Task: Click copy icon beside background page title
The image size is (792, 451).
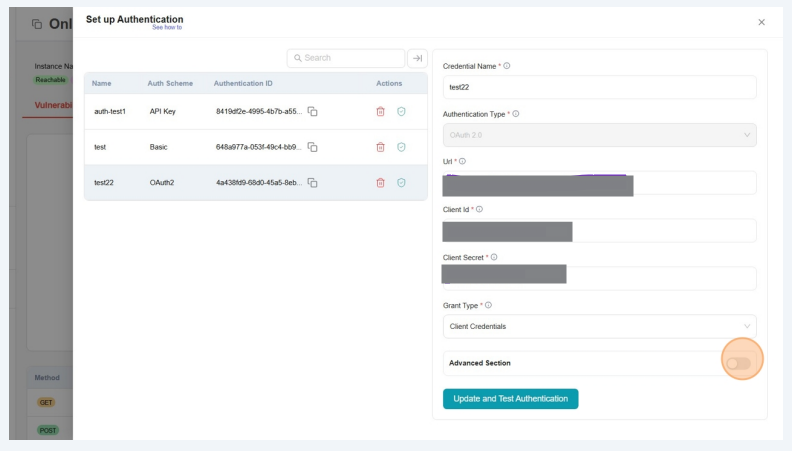Action: point(37,24)
